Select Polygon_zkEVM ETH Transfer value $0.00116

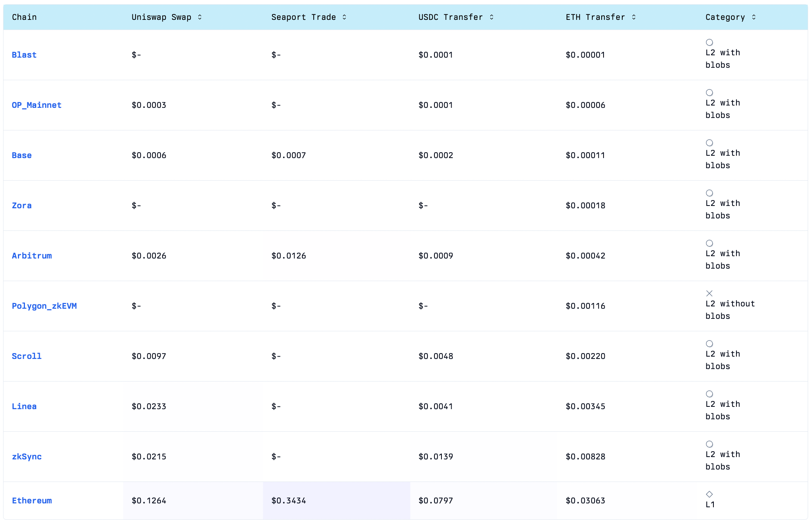(x=585, y=306)
